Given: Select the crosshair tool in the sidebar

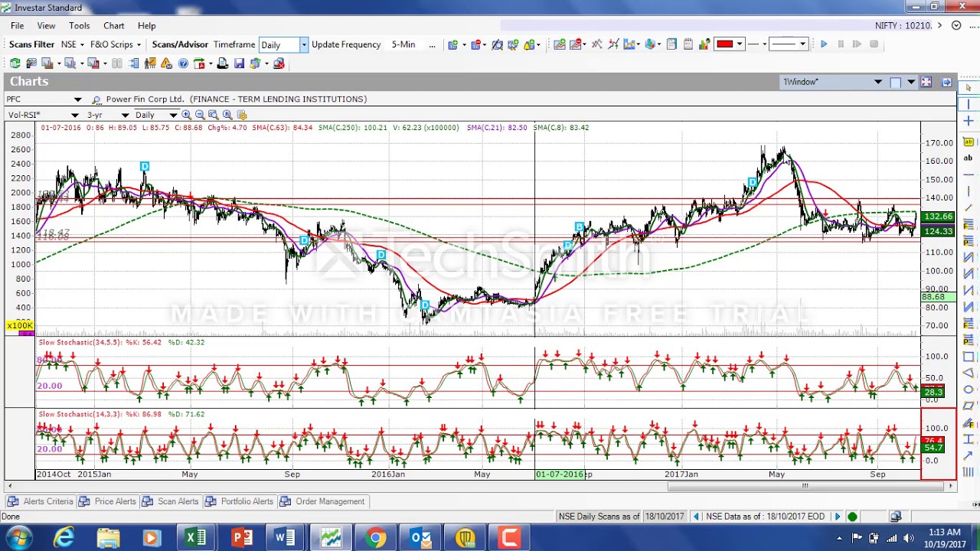Looking at the screenshot, I should pyautogui.click(x=968, y=121).
